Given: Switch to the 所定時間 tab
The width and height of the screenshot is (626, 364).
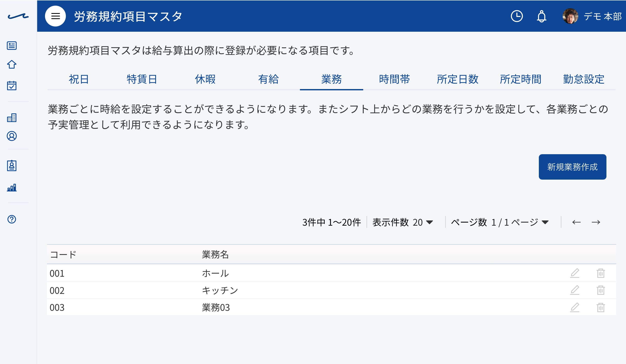Looking at the screenshot, I should 521,79.
